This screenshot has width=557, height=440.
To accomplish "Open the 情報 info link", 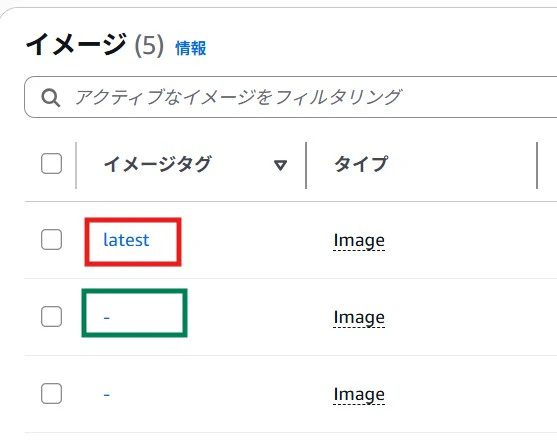I will pos(191,48).
